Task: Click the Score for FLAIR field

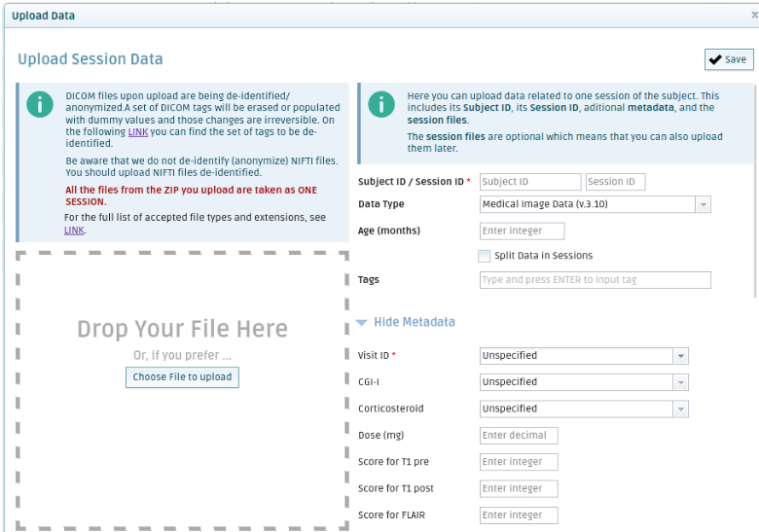Action: click(519, 515)
